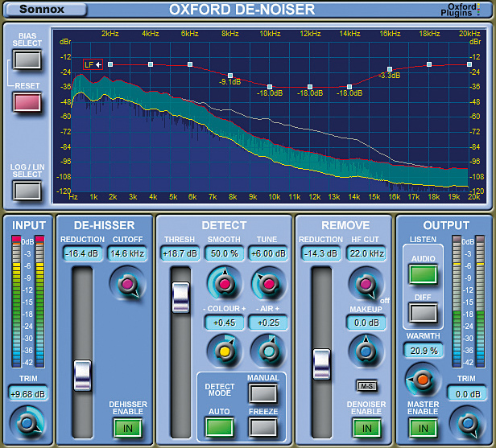
Task: Toggle the Log/Lin Select button
Action: pos(27,191)
